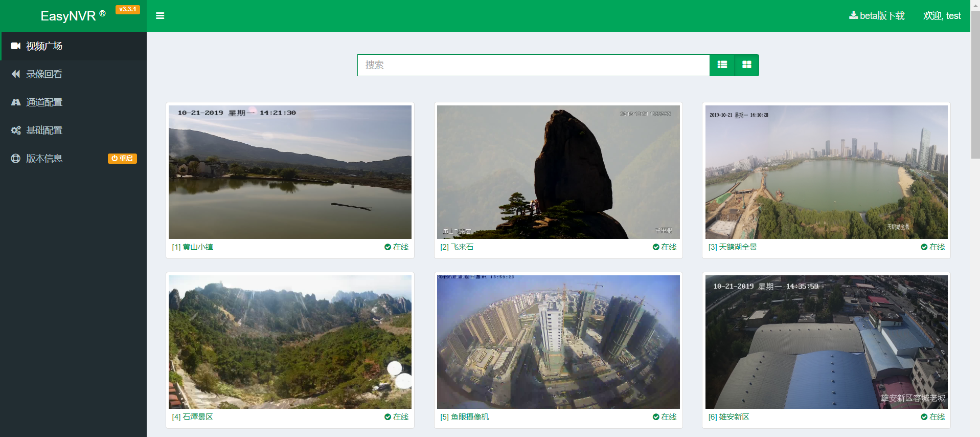Click beta版下载 download link

(x=877, y=16)
